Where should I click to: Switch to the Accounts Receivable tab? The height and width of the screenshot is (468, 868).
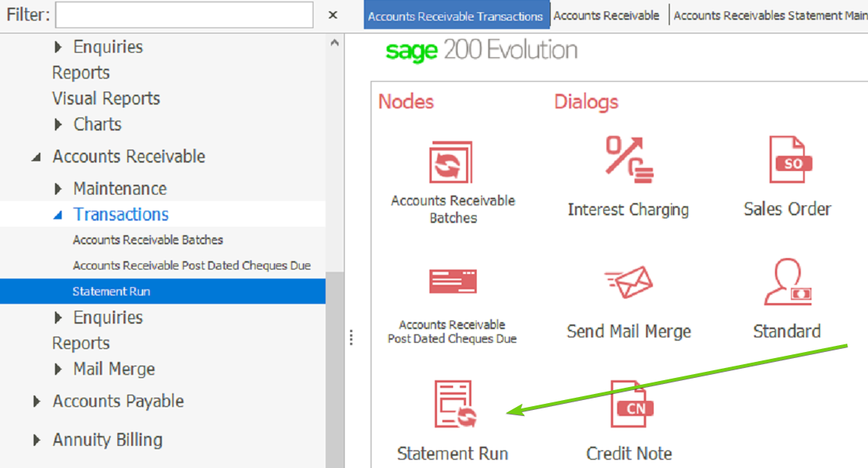click(606, 15)
